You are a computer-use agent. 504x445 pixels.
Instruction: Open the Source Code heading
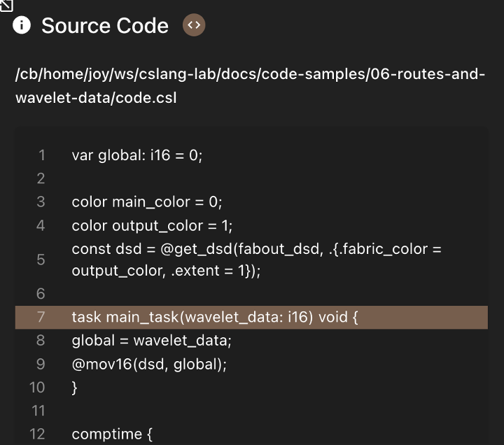(105, 25)
